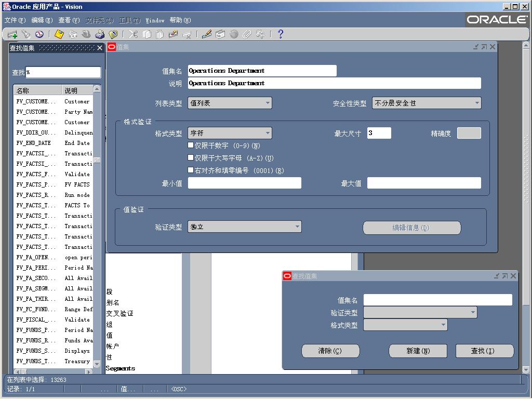Click the 编辑信息 button
The image size is (532, 399).
coord(412,228)
